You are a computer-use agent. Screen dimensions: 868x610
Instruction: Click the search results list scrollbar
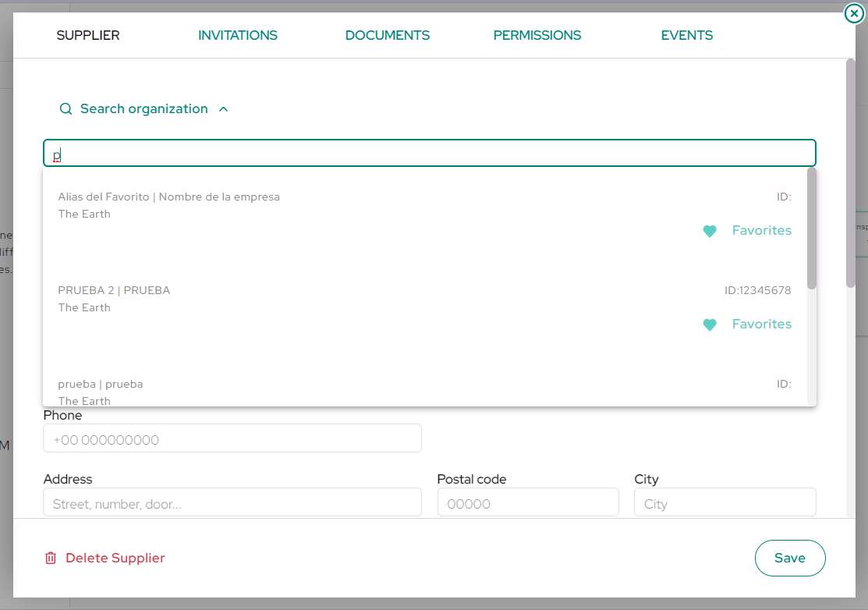point(812,228)
